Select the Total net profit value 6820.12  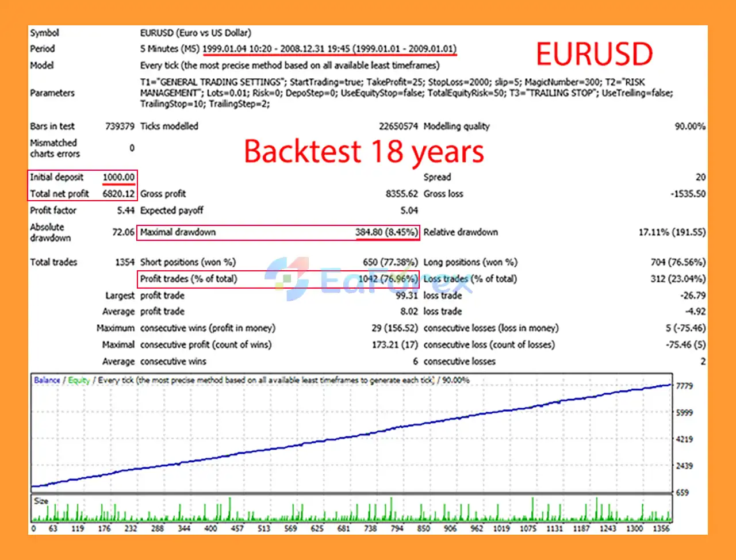coord(118,194)
